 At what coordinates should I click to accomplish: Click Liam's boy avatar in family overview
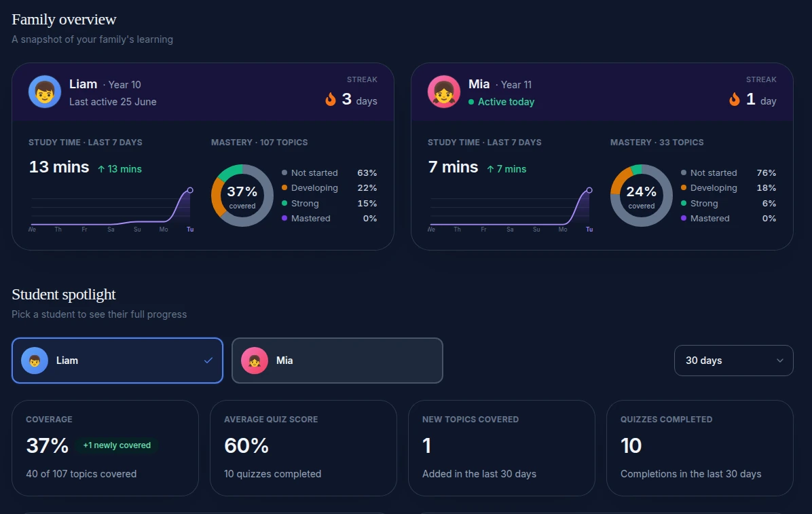coord(45,92)
